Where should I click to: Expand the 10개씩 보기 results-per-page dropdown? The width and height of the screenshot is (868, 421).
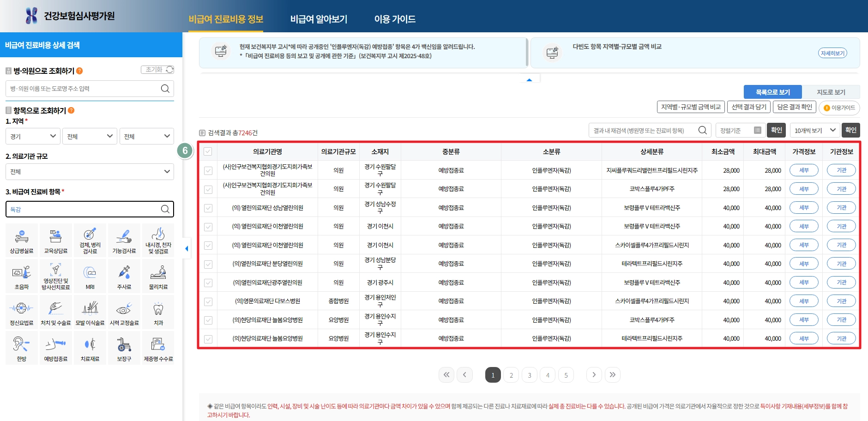click(x=815, y=130)
